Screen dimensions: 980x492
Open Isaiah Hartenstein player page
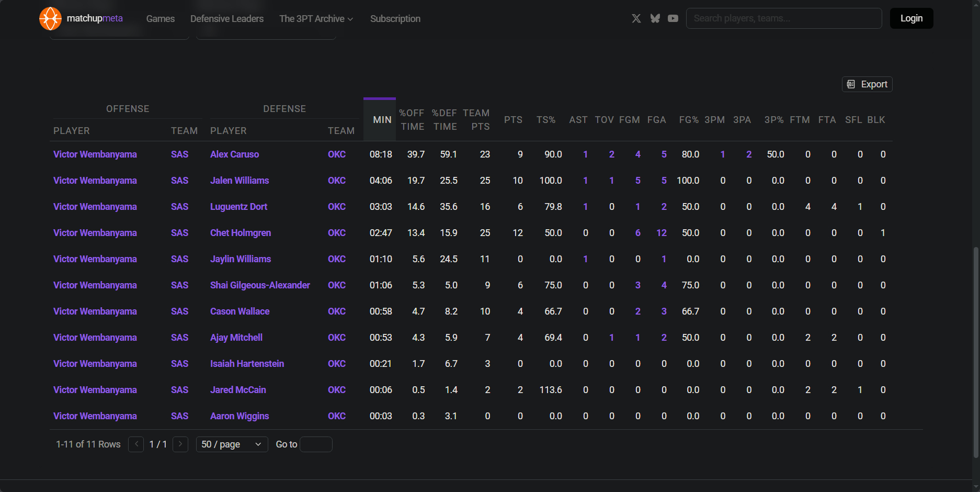247,364
